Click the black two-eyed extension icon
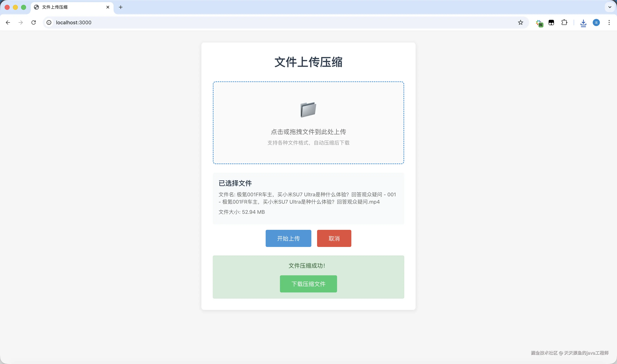 (551, 22)
